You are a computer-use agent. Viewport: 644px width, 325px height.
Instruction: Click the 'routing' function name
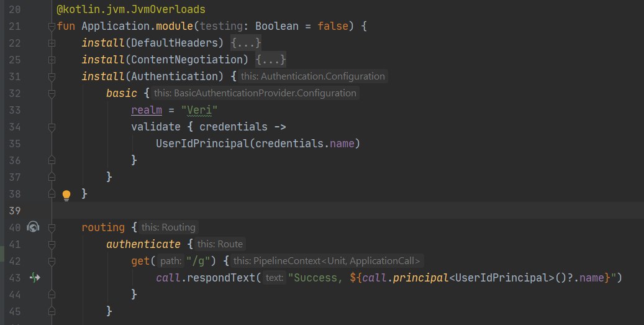point(103,227)
